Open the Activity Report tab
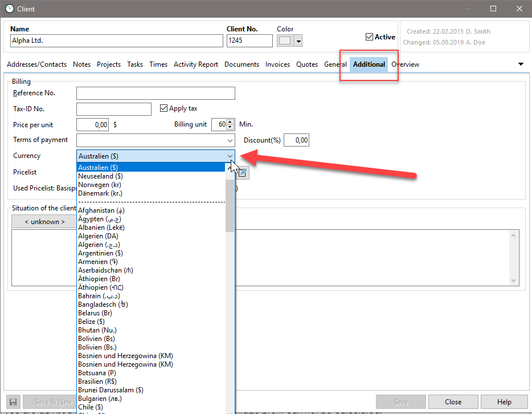The height and width of the screenshot is (414, 532). click(x=196, y=64)
